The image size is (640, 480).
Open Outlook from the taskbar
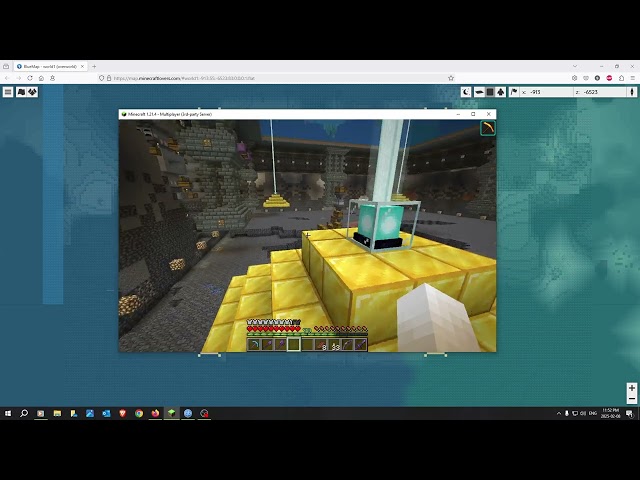(106, 413)
